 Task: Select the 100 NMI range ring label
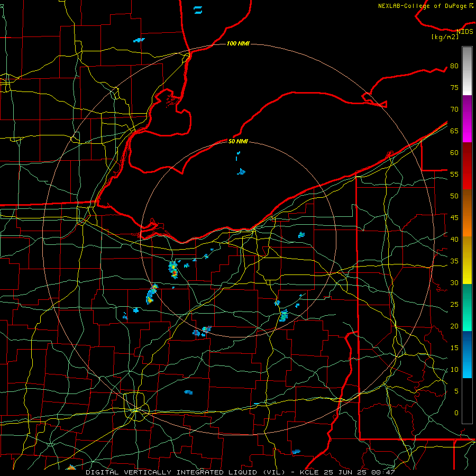pos(238,43)
